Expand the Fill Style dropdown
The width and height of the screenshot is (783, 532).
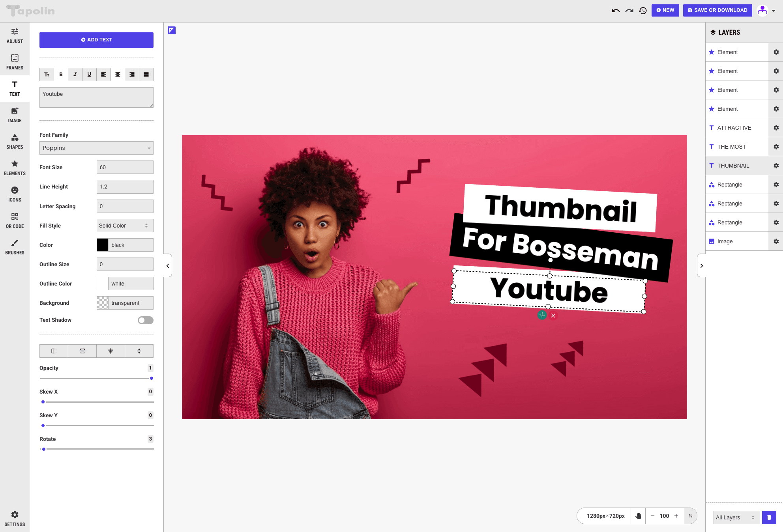(125, 226)
